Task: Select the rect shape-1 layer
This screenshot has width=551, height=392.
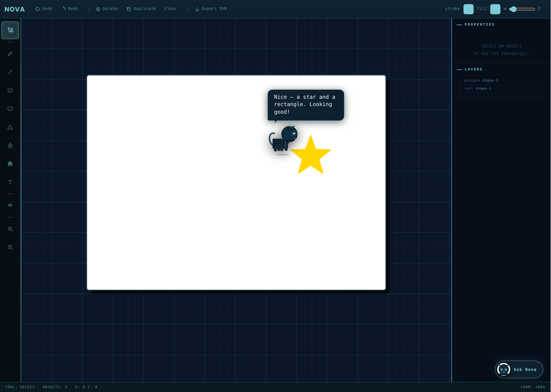Action: click(x=501, y=89)
